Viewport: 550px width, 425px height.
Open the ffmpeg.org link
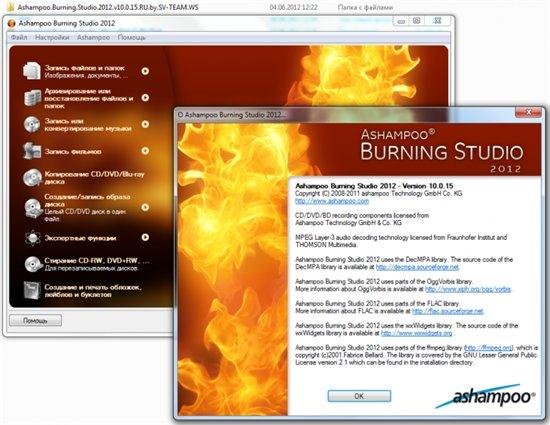click(x=488, y=348)
